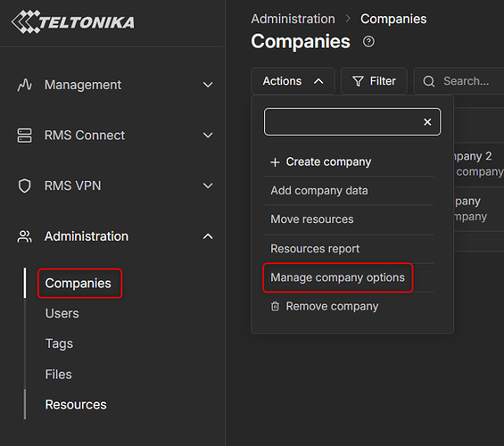
Task: Expand the RMS Connect section chevron
Action: click(208, 136)
